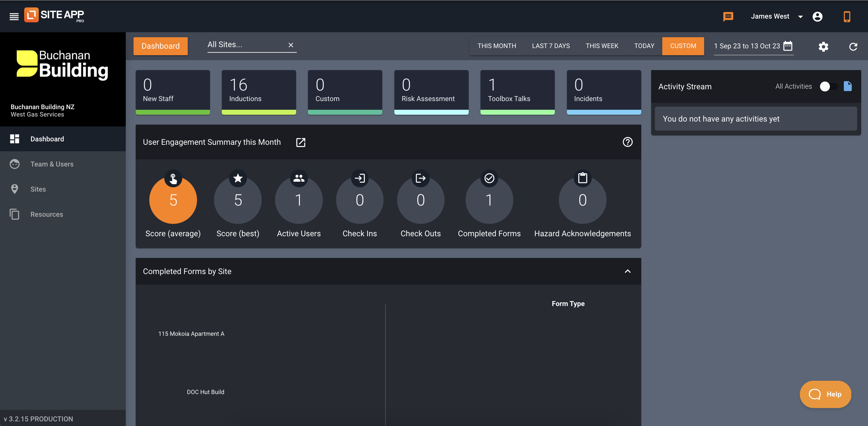868x426 pixels.
Task: Open the Inductions count card
Action: pyautogui.click(x=258, y=91)
